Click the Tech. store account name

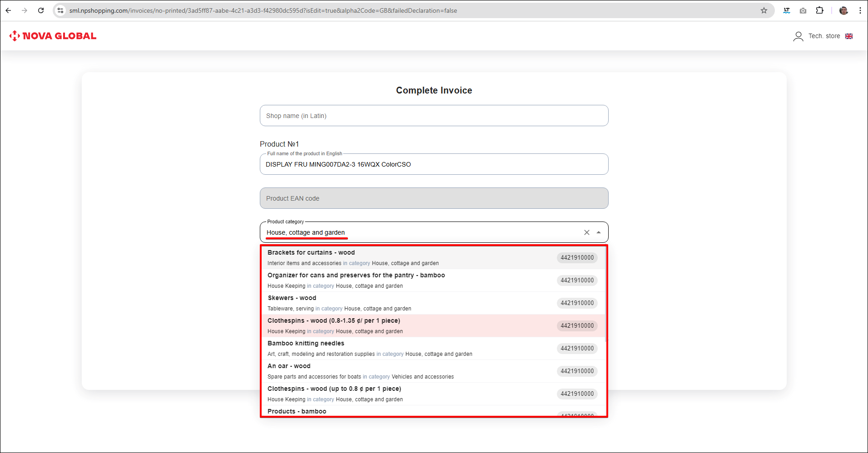824,36
